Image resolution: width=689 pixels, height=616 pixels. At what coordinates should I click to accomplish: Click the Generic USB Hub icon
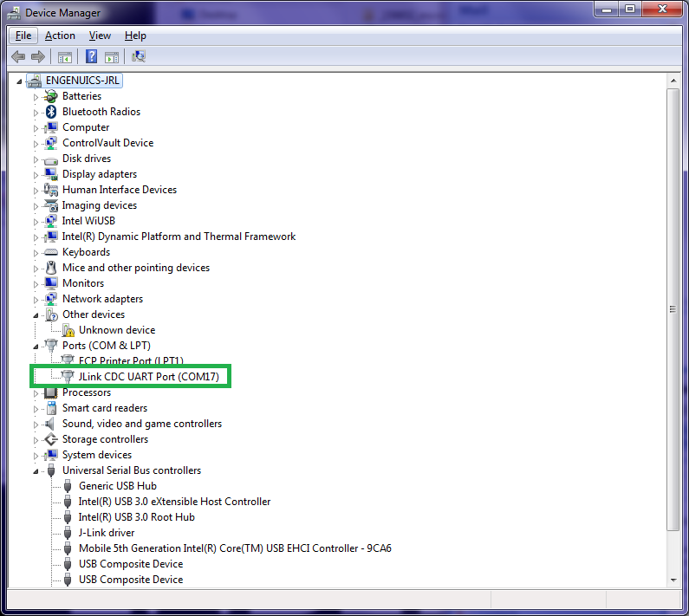68,486
